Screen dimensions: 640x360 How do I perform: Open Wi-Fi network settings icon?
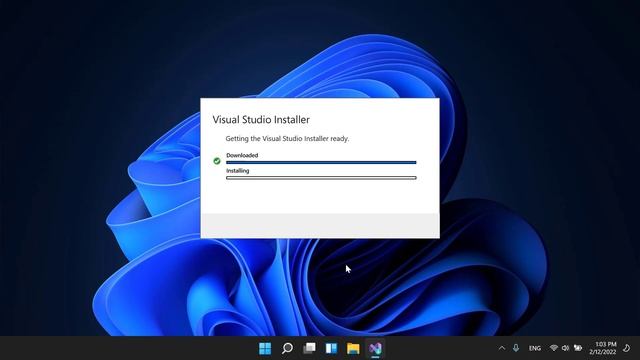553,348
